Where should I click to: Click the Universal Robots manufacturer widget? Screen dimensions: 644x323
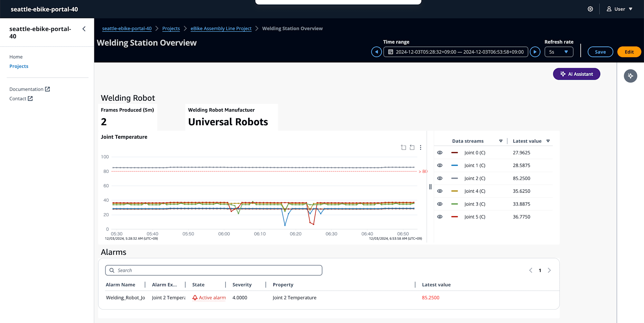[232, 117]
